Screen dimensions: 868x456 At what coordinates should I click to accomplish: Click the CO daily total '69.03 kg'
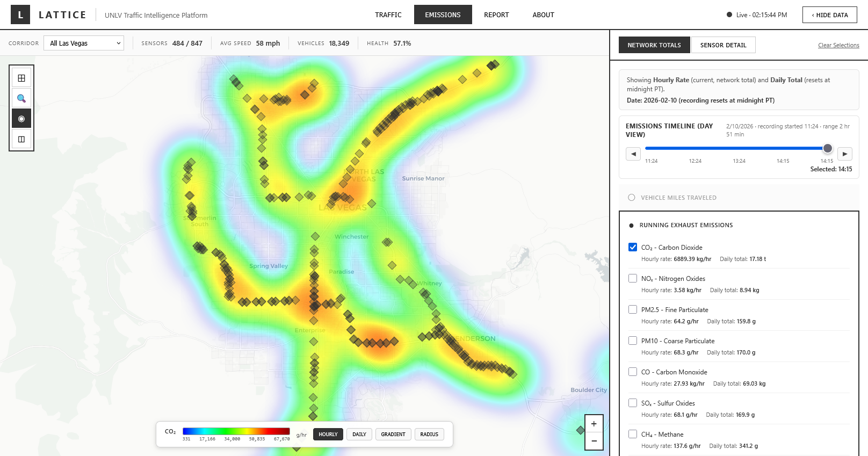754,383
